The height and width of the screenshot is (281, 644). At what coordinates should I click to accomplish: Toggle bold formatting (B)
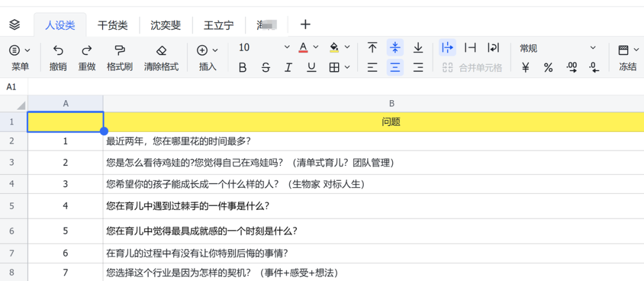pos(243,67)
